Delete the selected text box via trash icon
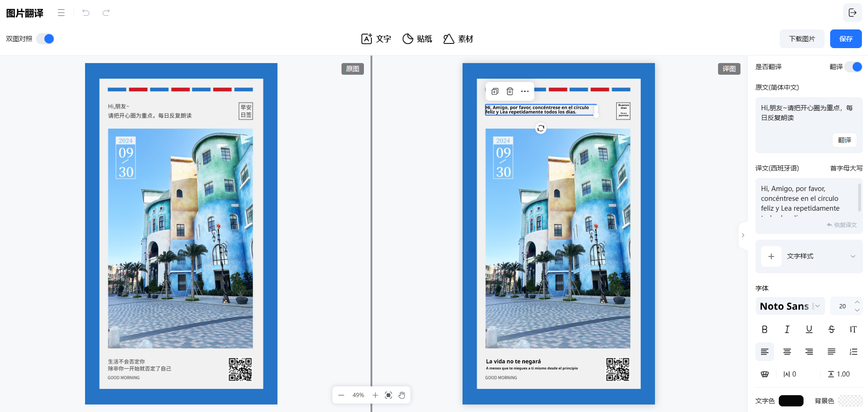 (510, 91)
